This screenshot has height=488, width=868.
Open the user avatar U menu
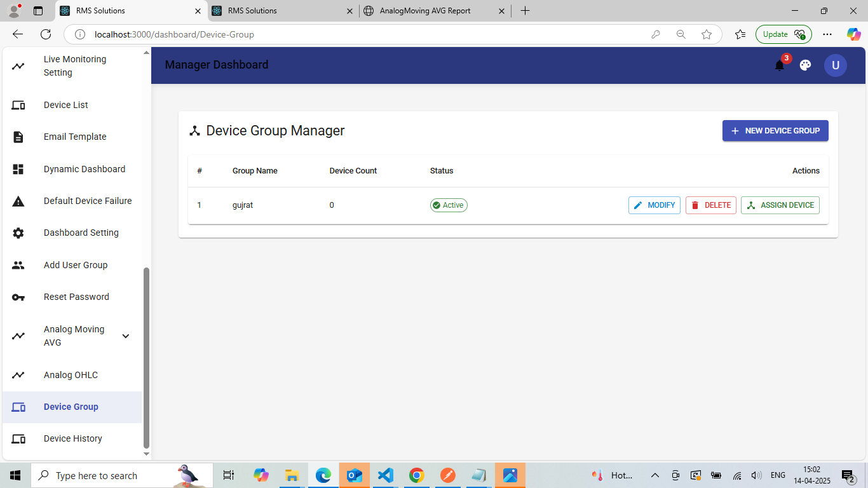(836, 65)
